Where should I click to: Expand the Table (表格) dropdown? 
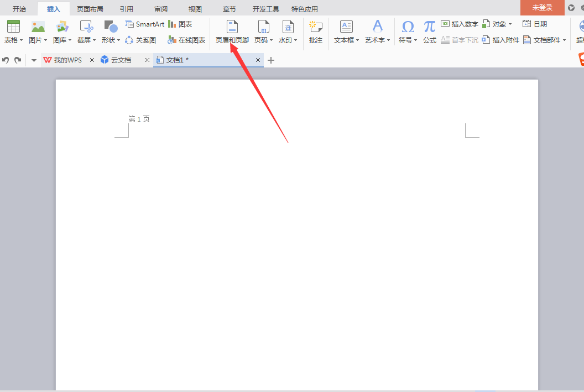[14, 40]
